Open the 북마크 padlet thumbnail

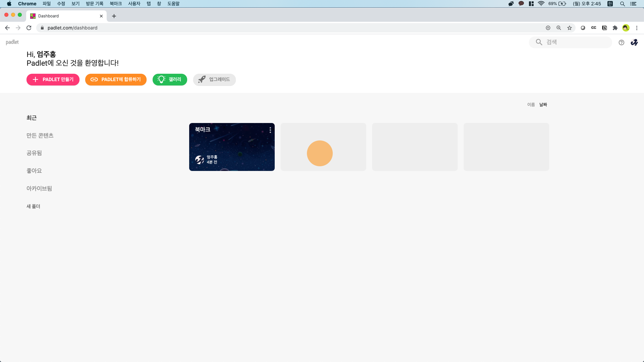(x=231, y=147)
